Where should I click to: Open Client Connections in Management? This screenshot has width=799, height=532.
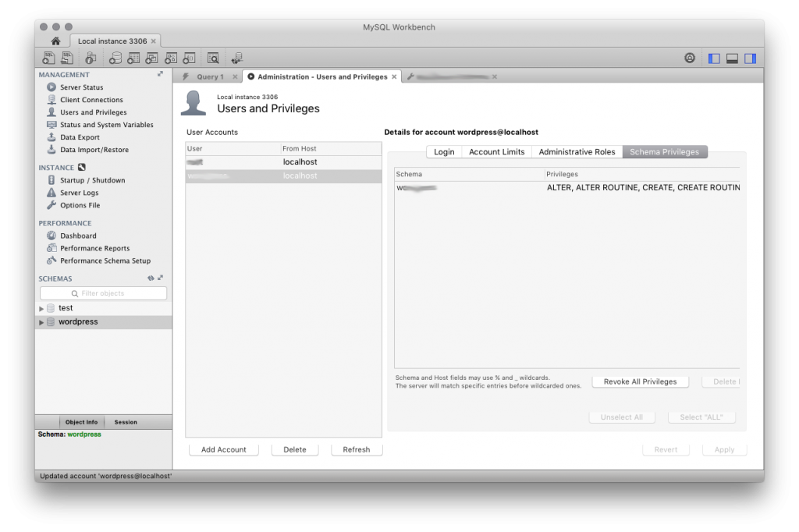[x=91, y=100]
